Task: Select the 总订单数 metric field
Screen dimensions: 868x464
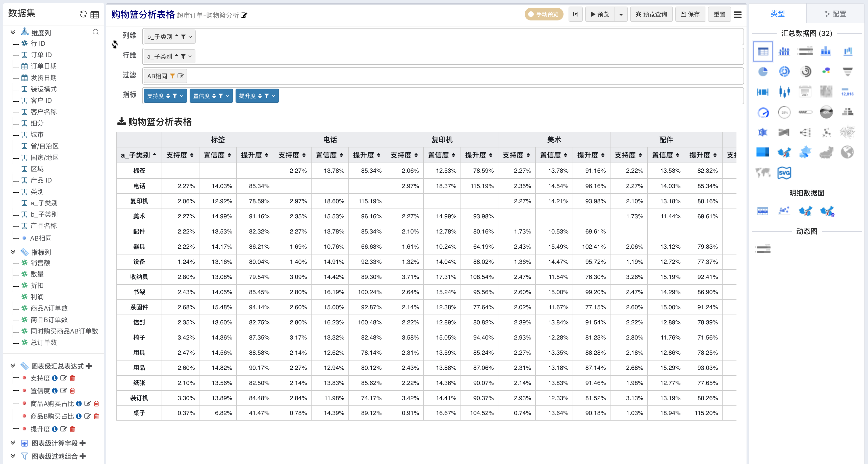Action: coord(43,342)
